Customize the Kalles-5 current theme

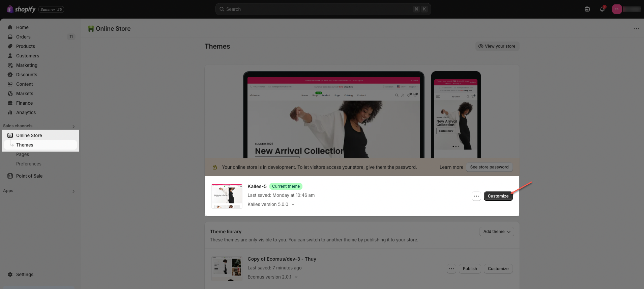[x=498, y=196]
